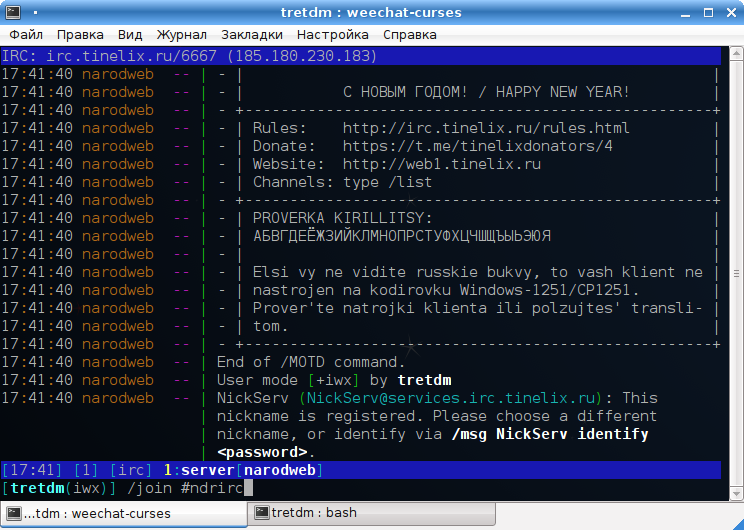Open the window menu icon in title bar
Image resolution: width=744 pixels, height=530 pixels.
click(11, 11)
